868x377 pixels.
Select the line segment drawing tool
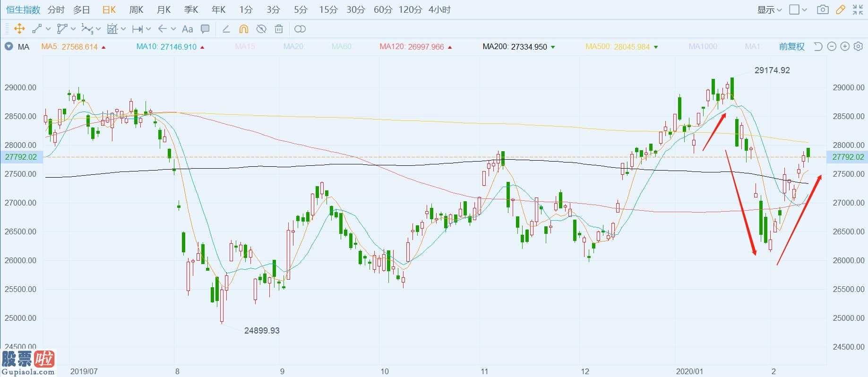pos(37,29)
